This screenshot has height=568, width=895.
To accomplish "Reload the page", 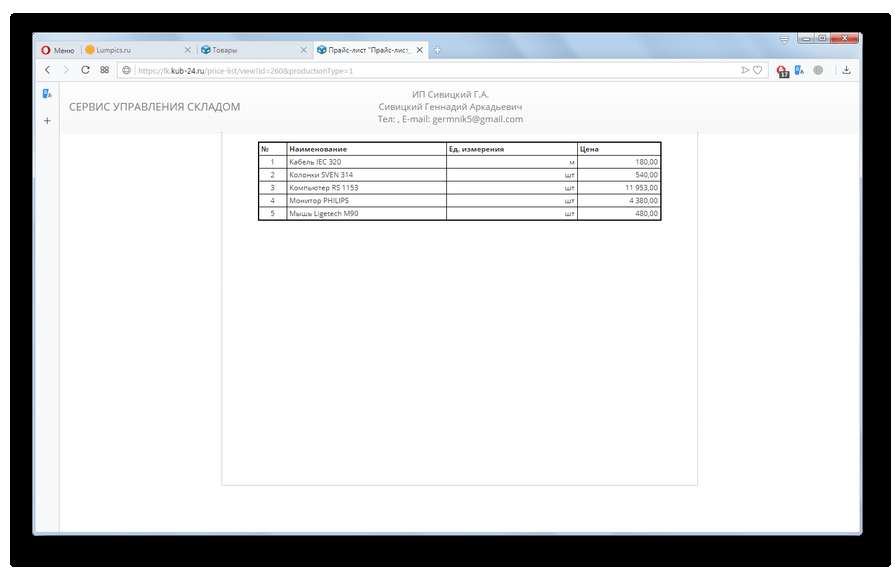I will [x=85, y=70].
